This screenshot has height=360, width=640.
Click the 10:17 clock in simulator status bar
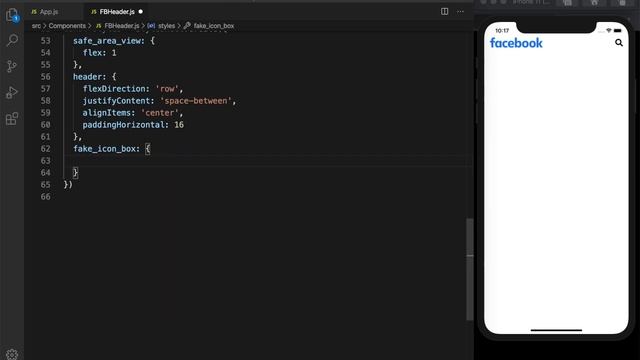(x=502, y=31)
